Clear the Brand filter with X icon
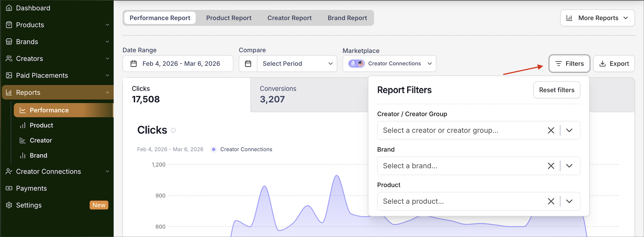The width and height of the screenshot is (644, 237). [x=551, y=166]
